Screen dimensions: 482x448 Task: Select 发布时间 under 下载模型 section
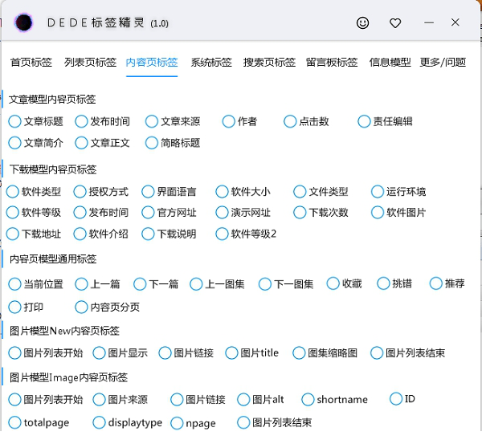click(80, 212)
